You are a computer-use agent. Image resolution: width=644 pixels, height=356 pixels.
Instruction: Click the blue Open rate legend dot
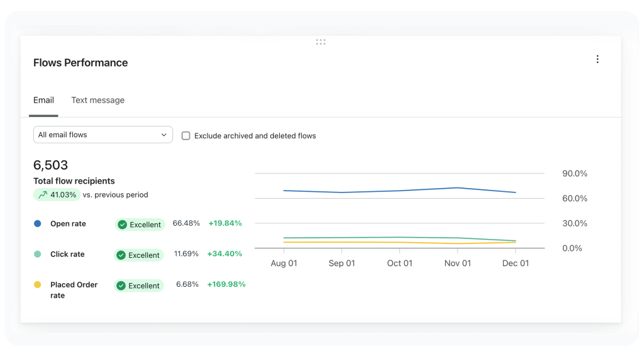tap(37, 224)
